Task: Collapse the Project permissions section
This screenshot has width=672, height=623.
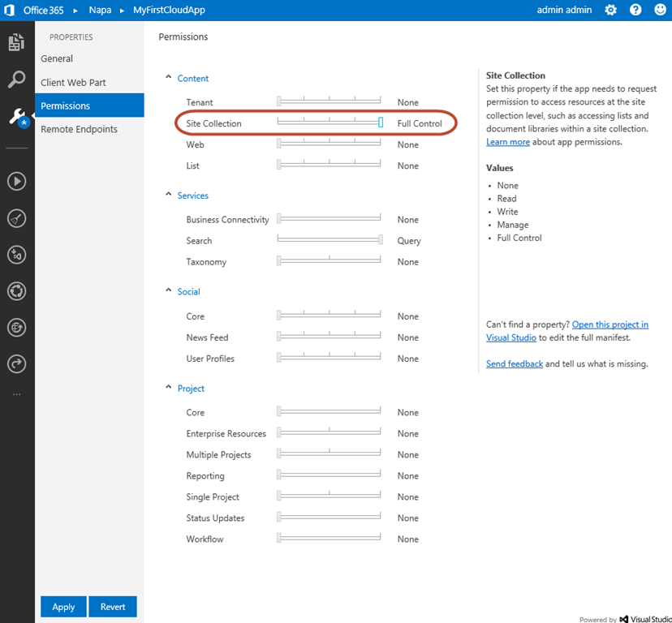Action: click(x=169, y=388)
